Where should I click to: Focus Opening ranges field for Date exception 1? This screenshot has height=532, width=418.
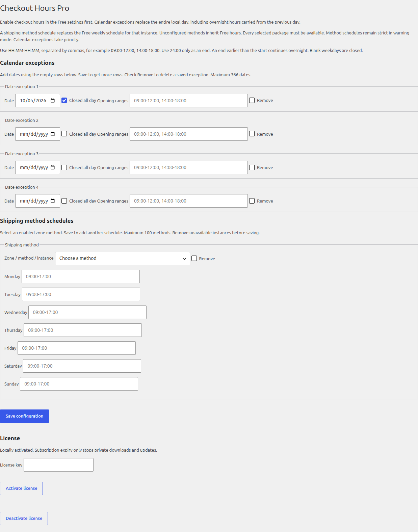pos(189,101)
